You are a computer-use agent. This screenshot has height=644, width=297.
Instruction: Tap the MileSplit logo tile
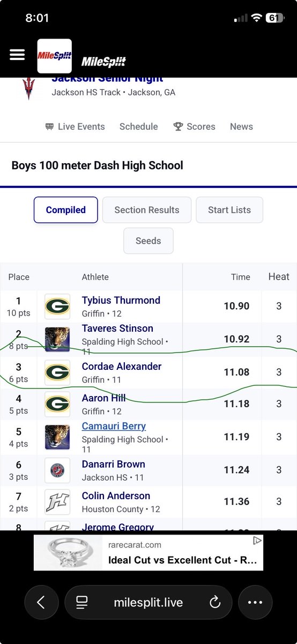point(54,56)
